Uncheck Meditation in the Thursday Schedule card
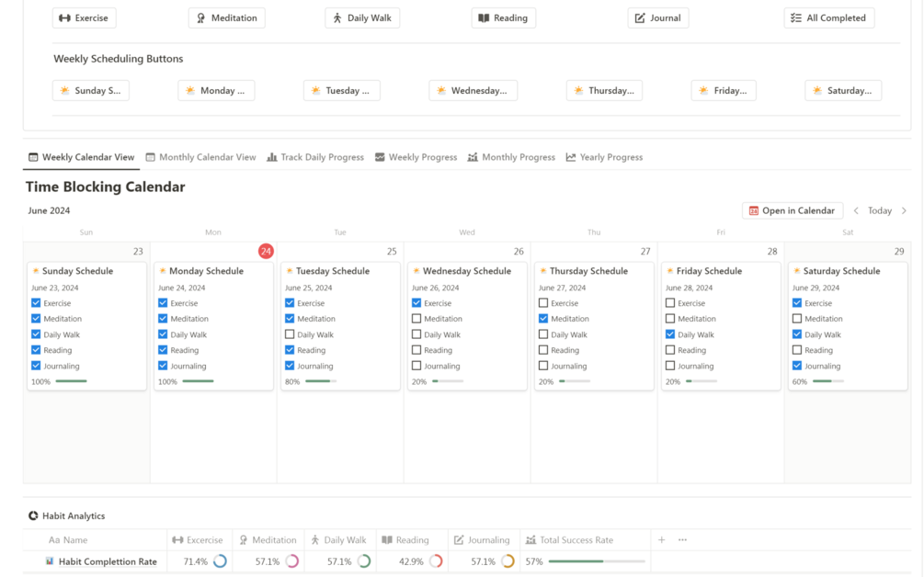 [543, 319]
